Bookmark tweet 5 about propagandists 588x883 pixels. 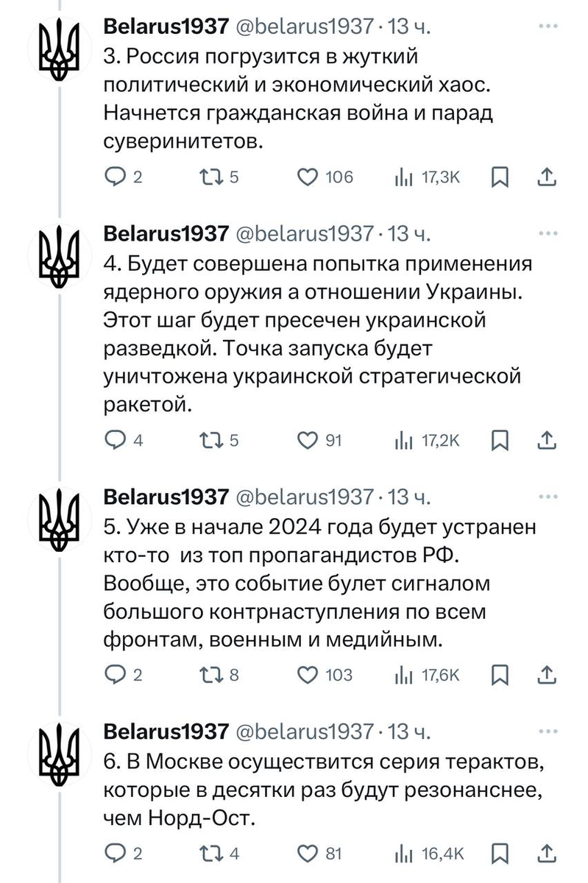tap(501, 675)
